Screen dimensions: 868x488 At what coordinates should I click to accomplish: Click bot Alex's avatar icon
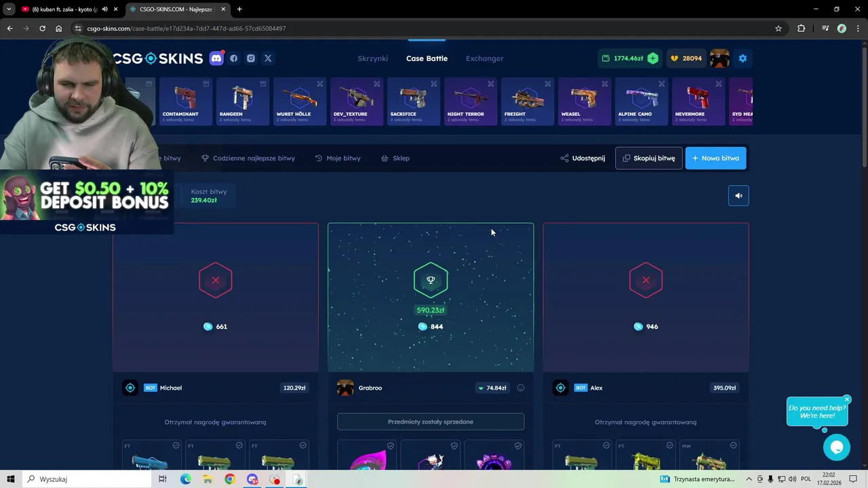point(561,388)
